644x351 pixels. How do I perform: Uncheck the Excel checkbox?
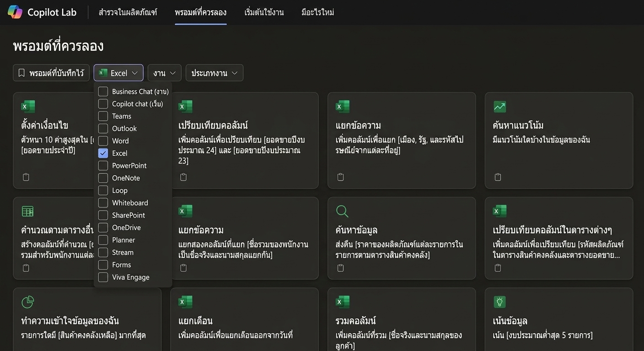click(x=103, y=153)
